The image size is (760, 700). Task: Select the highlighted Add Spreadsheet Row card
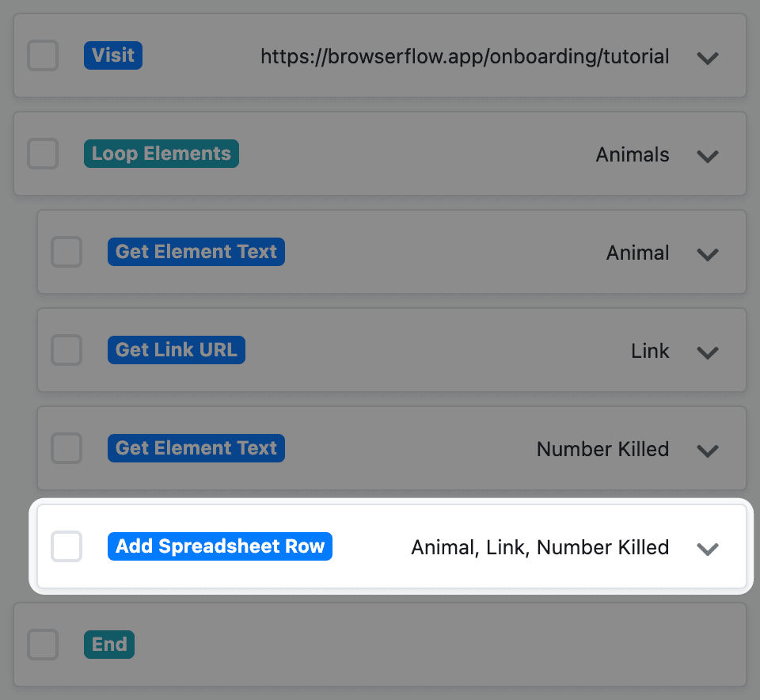pos(392,546)
